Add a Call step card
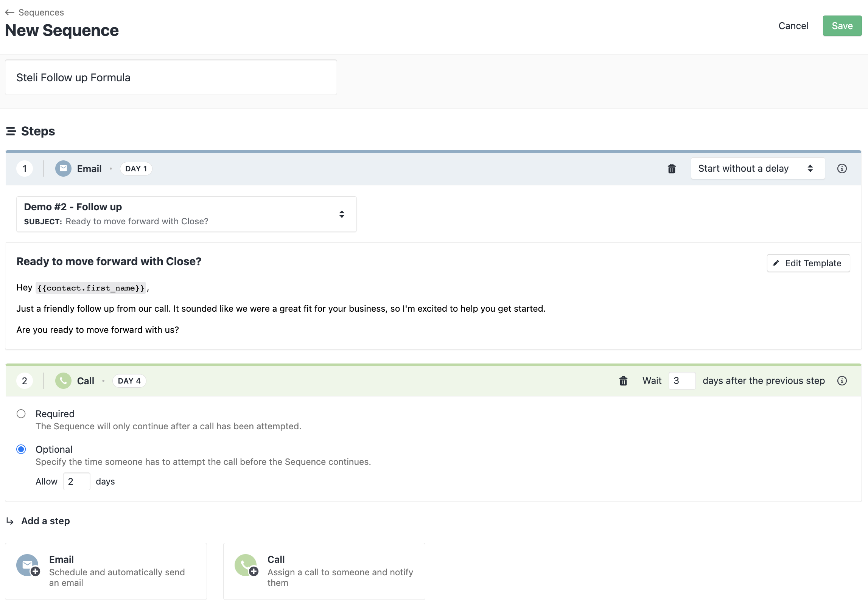The height and width of the screenshot is (612, 868). pos(324,571)
